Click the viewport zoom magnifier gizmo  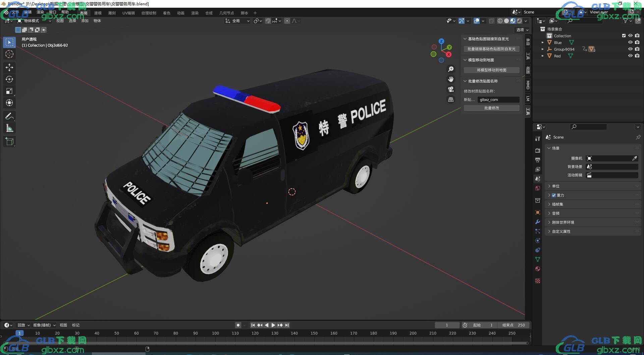click(x=451, y=69)
